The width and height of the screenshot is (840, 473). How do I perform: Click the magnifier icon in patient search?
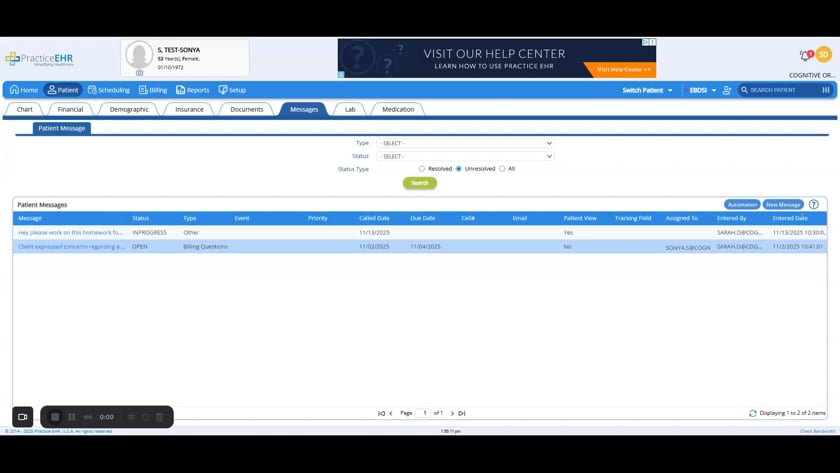click(x=744, y=90)
